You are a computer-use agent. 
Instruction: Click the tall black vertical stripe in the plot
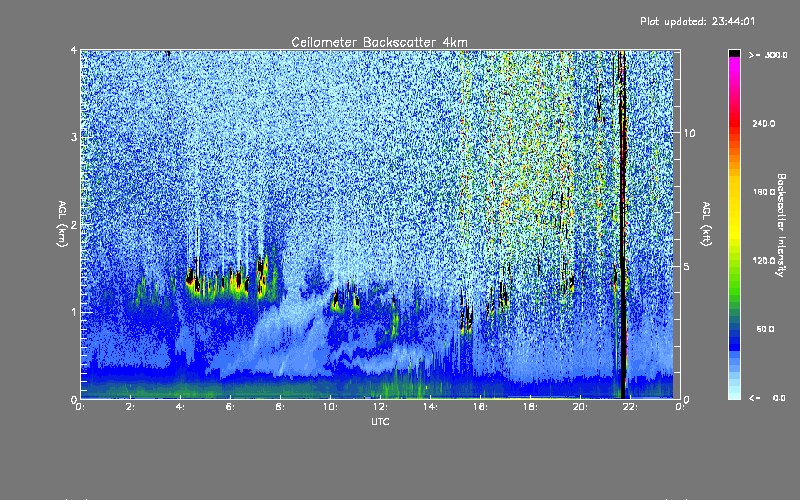coord(622,224)
